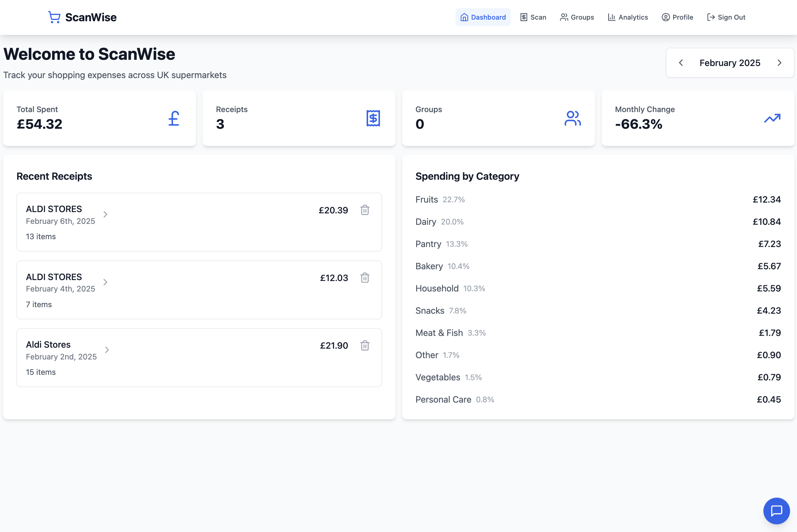The height and width of the screenshot is (532, 797).
Task: Expand the February 4th ALDI STORES receipt
Action: [105, 282]
